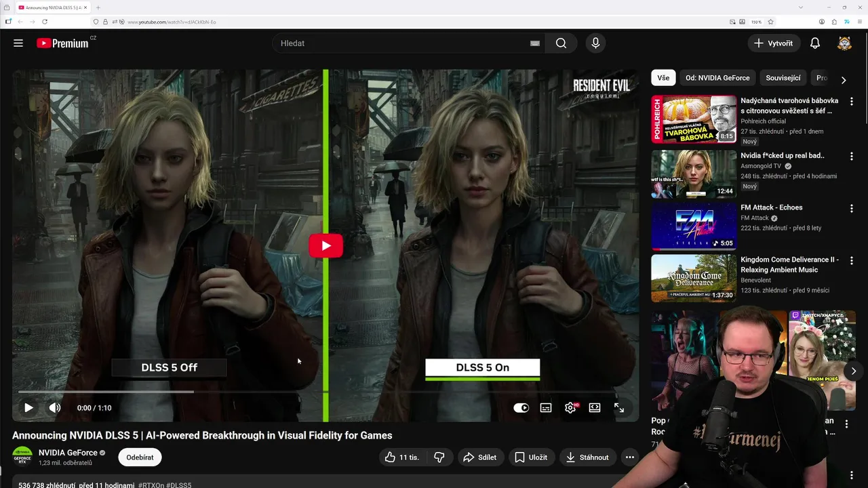Toggle the autoplay switch in player

point(521,408)
